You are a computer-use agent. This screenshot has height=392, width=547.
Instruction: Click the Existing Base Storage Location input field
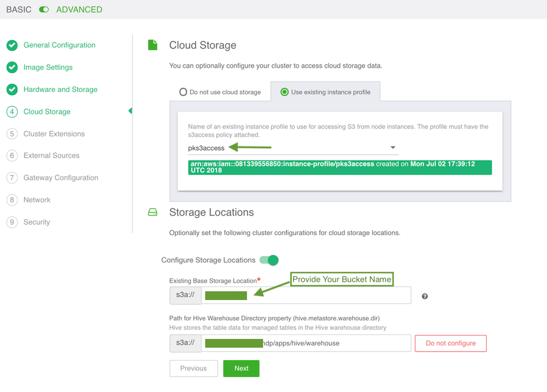[x=329, y=295]
